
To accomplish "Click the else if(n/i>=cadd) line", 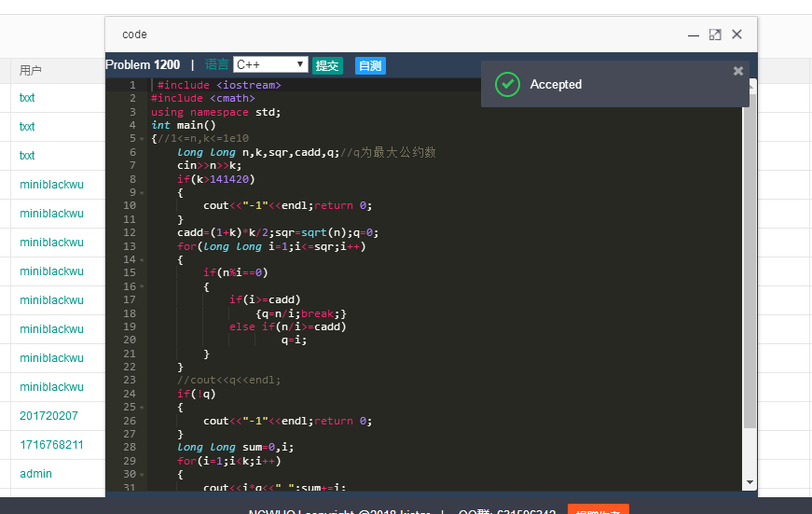I will point(287,326).
